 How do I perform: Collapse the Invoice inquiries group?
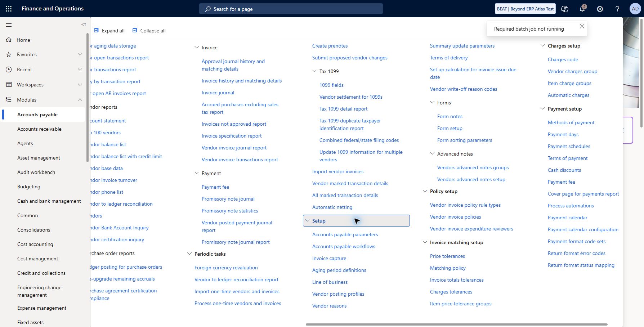197,48
